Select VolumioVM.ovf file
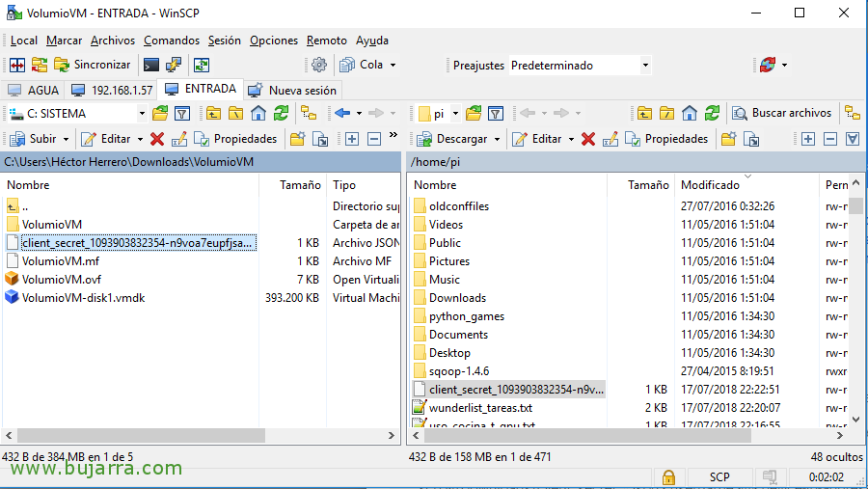The width and height of the screenshot is (868, 489). click(x=61, y=280)
